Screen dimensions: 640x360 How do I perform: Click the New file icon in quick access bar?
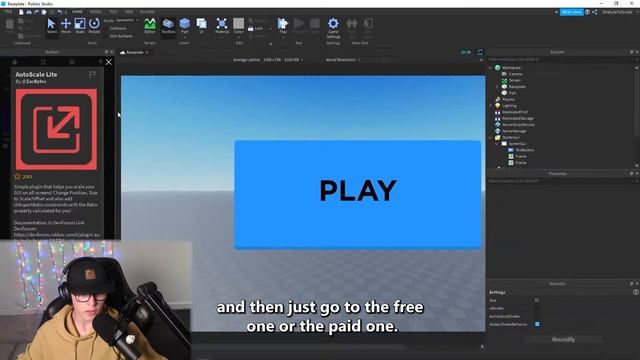21,12
